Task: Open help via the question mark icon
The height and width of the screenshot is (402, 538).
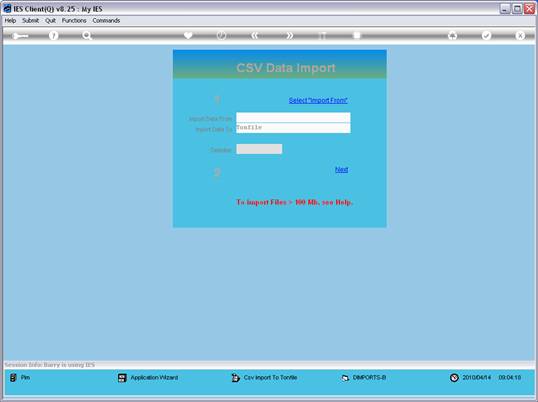Action: [x=53, y=35]
